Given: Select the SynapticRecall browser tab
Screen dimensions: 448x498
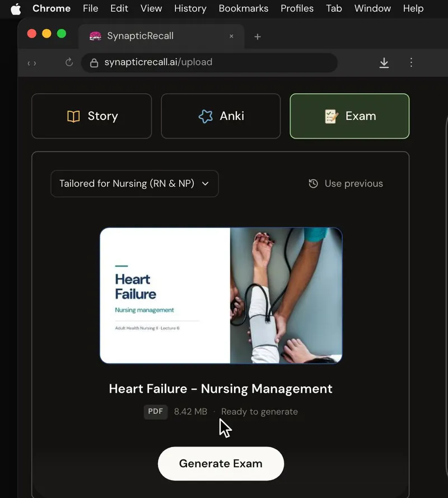Looking at the screenshot, I should [161, 36].
